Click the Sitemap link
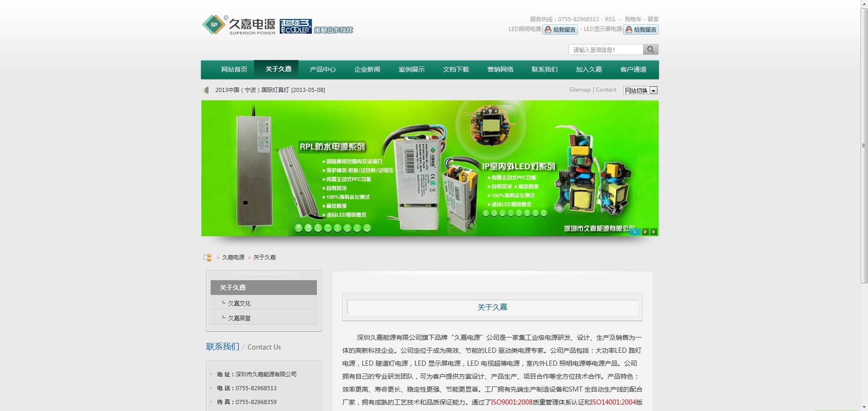The height and width of the screenshot is (411, 868). [580, 90]
